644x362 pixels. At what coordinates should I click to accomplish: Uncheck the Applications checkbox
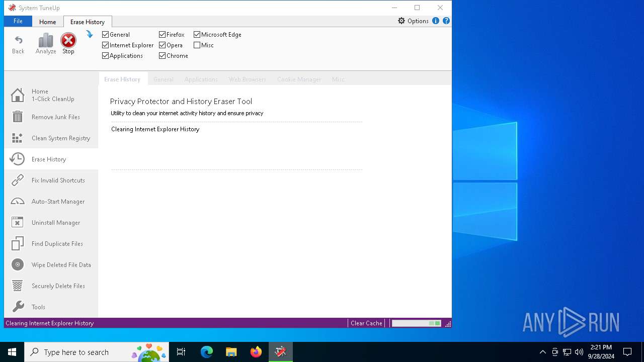(x=105, y=55)
